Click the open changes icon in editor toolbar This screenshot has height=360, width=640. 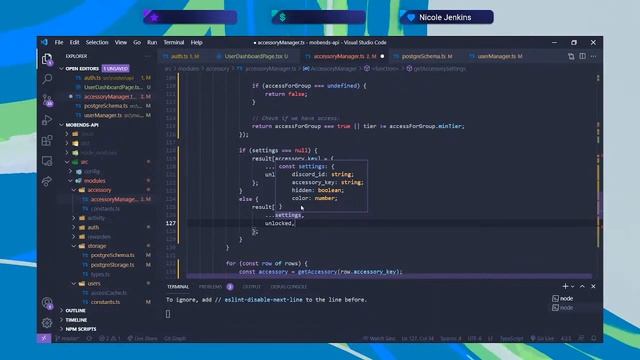(x=571, y=56)
